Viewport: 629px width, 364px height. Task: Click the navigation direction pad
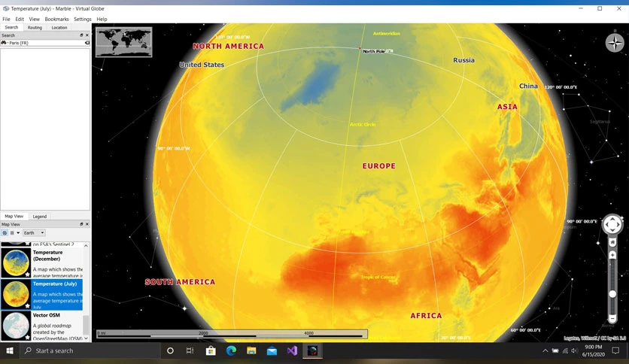click(x=612, y=225)
